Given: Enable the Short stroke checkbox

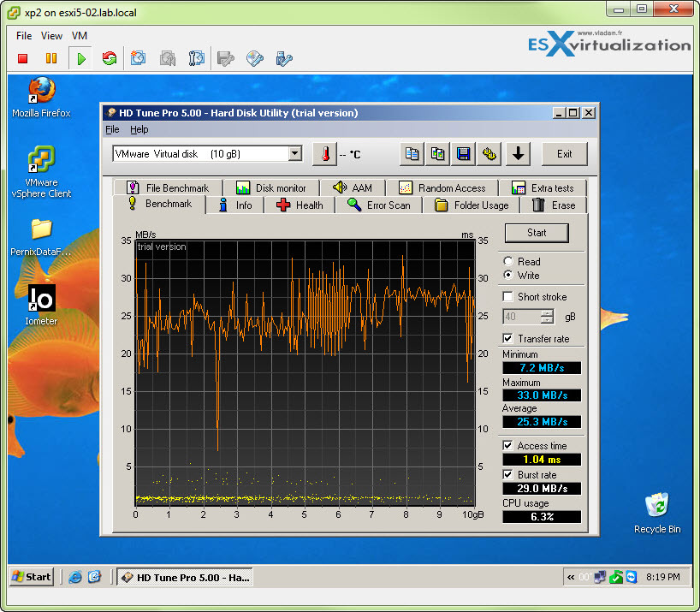Looking at the screenshot, I should click(507, 297).
